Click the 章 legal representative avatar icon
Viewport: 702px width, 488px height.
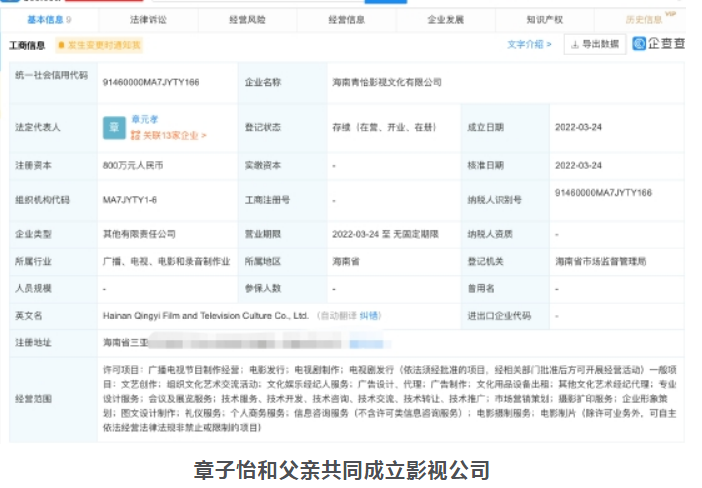tap(114, 128)
